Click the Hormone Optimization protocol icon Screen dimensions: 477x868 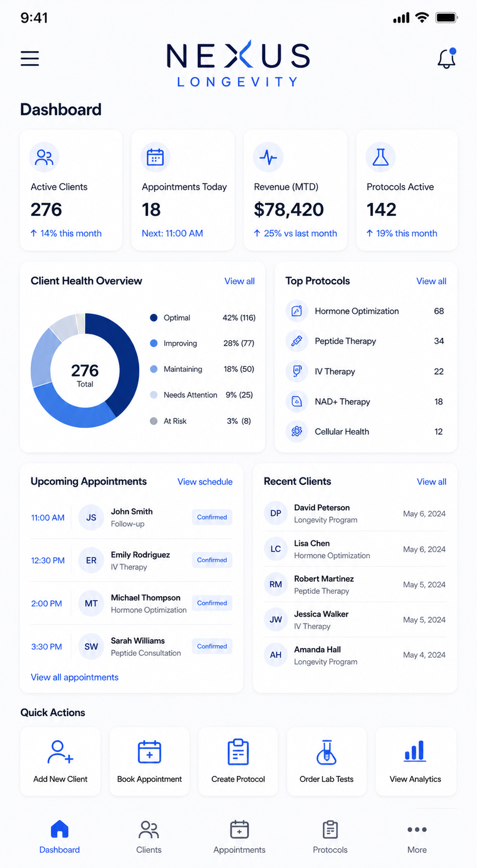click(297, 311)
